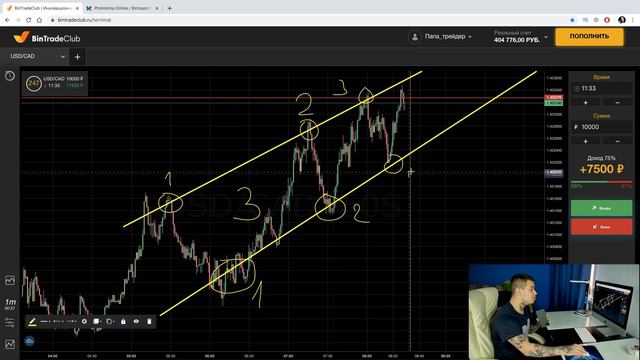This screenshot has height=360, width=640.
Task: Open the layer order square dropdown
Action: pyautogui.click(x=97, y=322)
